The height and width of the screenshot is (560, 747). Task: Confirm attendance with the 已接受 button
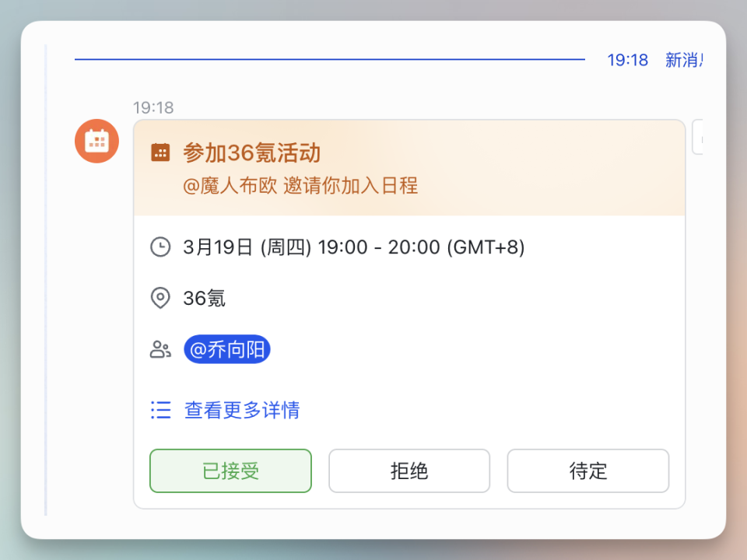pyautogui.click(x=230, y=471)
